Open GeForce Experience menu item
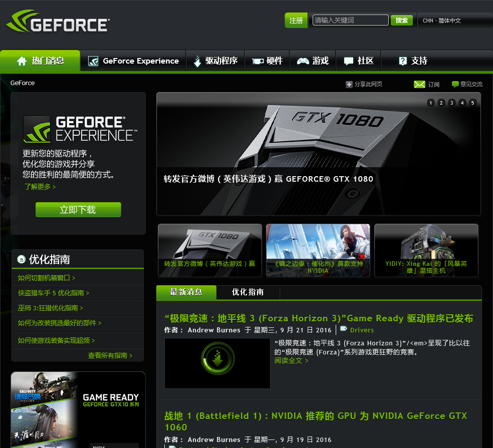This screenshot has height=448, width=493. click(133, 61)
